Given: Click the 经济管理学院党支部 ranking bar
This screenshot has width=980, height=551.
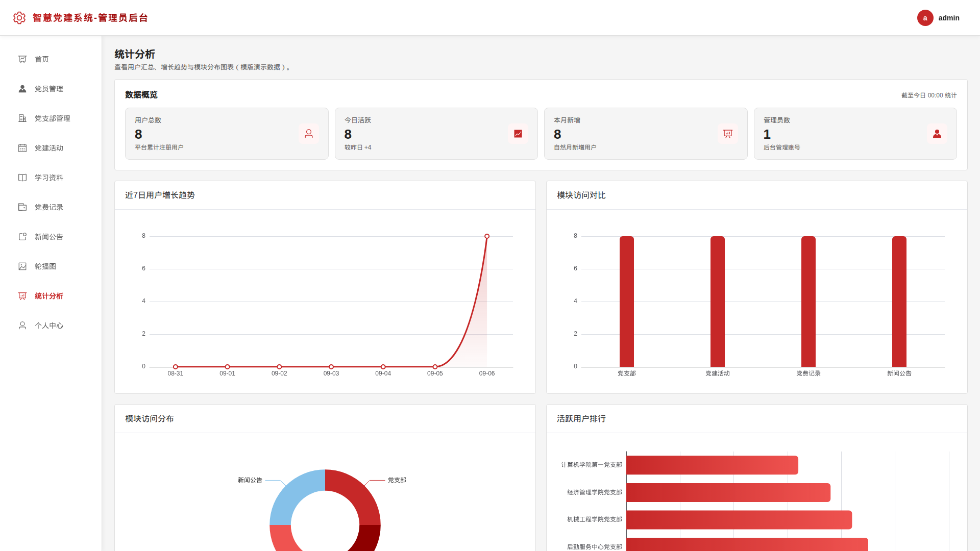Looking at the screenshot, I should pos(728,493).
